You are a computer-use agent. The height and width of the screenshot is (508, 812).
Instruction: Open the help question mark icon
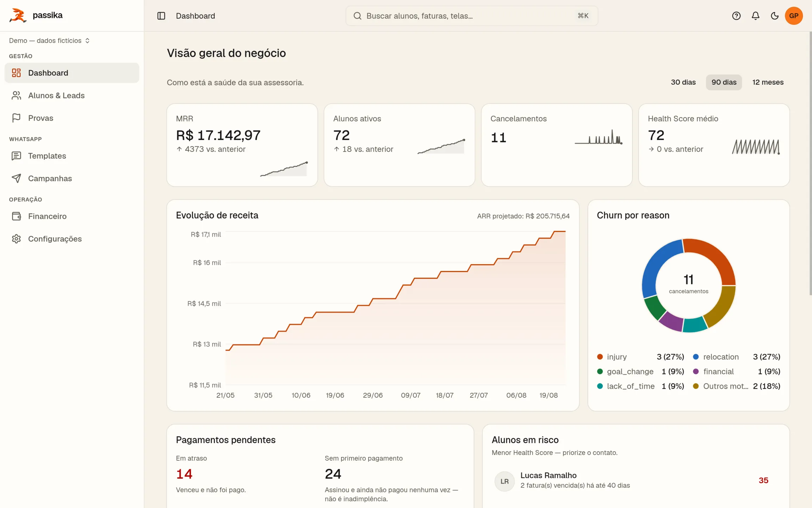pyautogui.click(x=736, y=16)
